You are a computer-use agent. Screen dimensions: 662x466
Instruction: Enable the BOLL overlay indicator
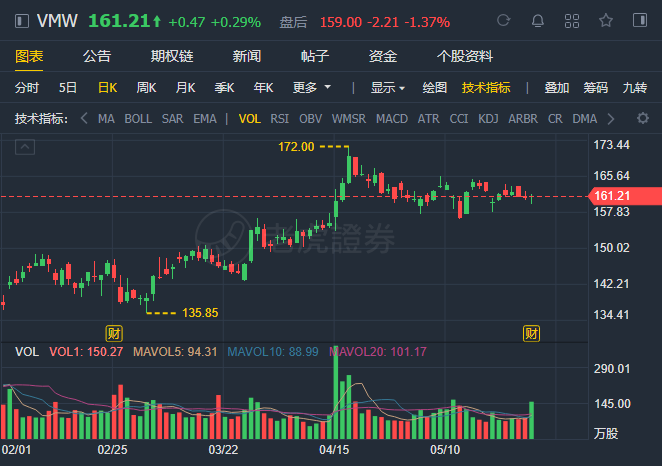tap(138, 119)
